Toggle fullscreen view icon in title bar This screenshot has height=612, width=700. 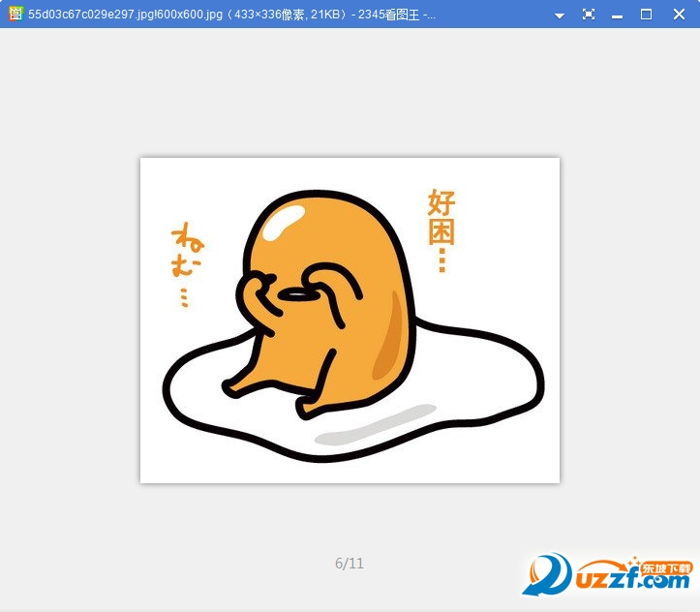(589, 15)
